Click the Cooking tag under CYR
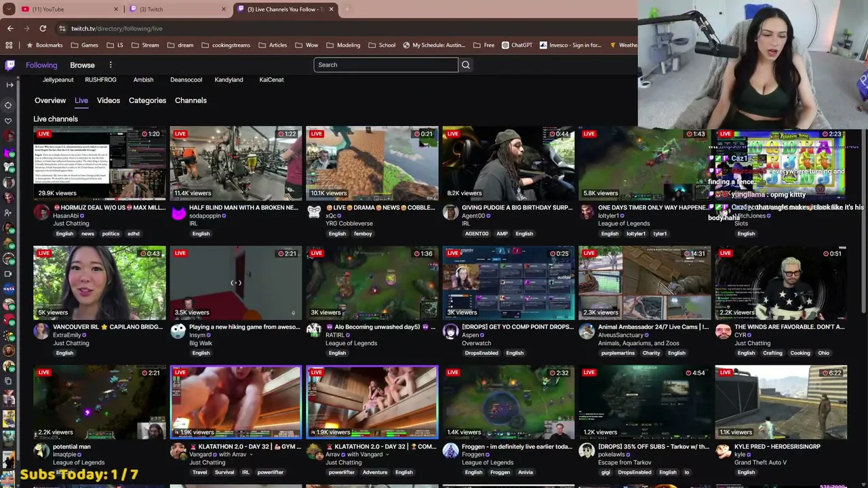The image size is (868, 488). pos(800,353)
